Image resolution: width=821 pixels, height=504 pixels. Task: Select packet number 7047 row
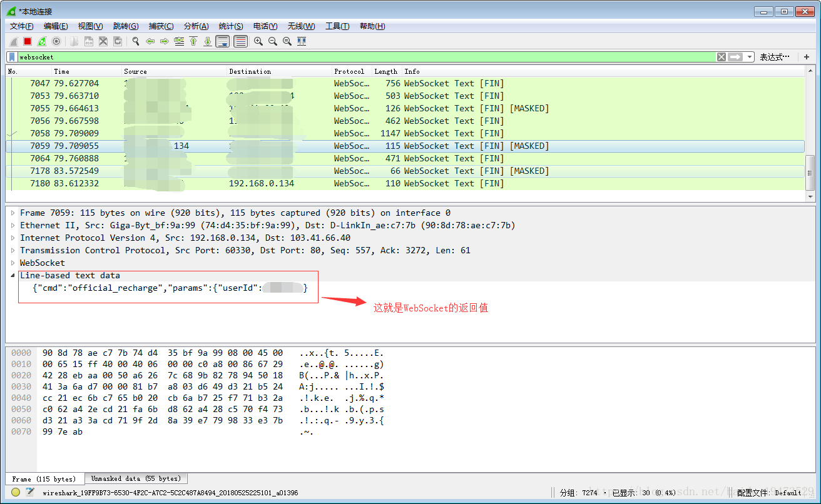(405, 83)
